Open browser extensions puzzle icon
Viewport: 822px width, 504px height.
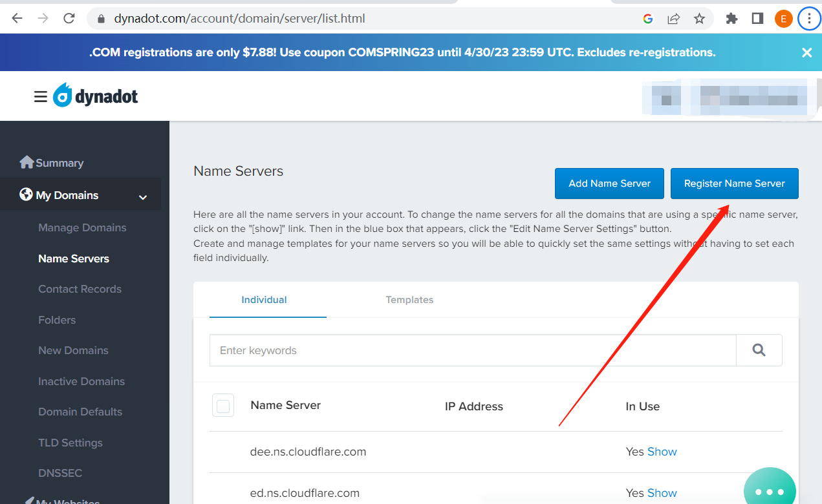pos(731,19)
